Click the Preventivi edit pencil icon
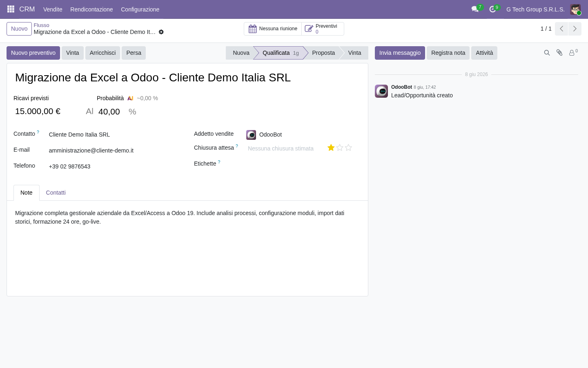 pyautogui.click(x=309, y=29)
